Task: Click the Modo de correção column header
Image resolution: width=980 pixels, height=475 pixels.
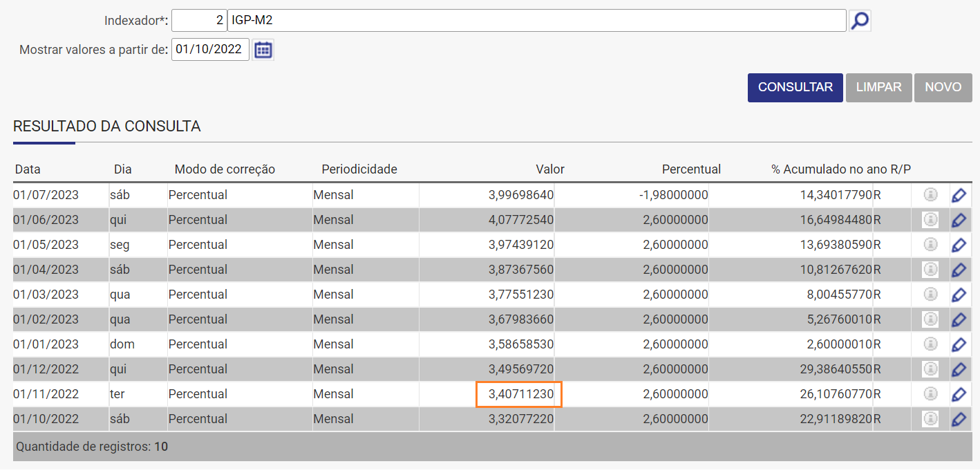Action: [x=225, y=169]
